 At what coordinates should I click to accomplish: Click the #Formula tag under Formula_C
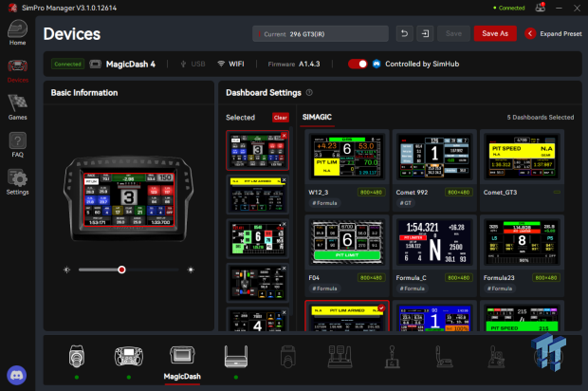(413, 289)
